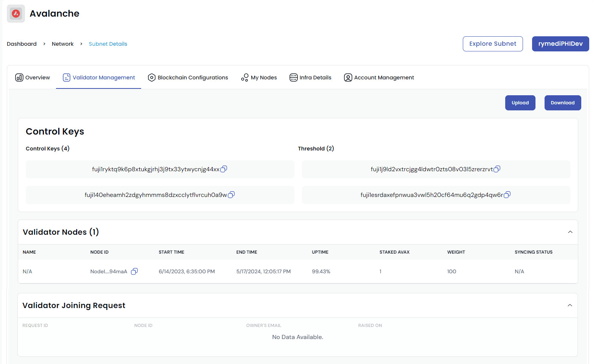Click the UPTIME column header
This screenshot has width=593, height=364.
320,252
